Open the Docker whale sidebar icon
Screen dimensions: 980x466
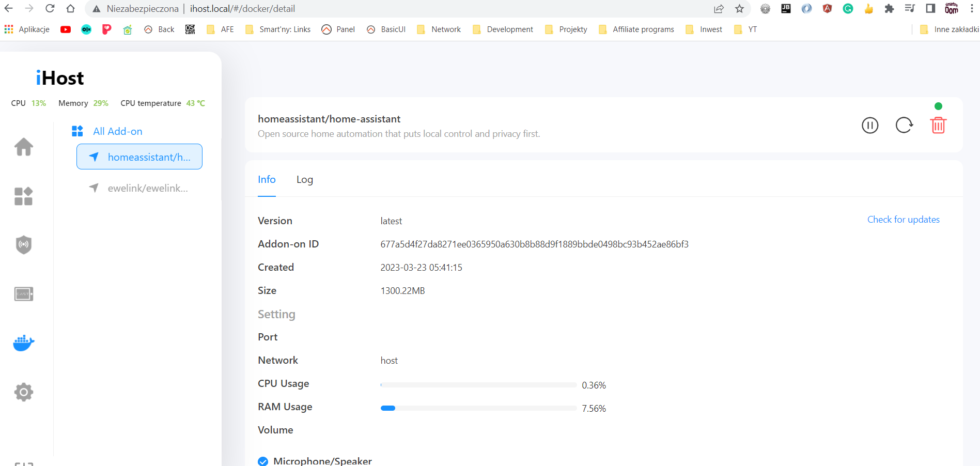[x=24, y=343]
